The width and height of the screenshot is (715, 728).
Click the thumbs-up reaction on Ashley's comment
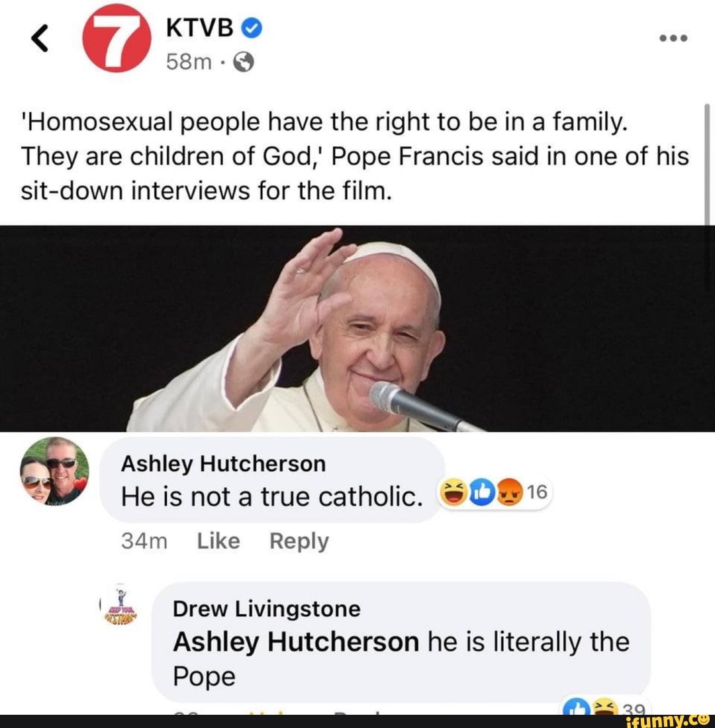pyautogui.click(x=483, y=491)
